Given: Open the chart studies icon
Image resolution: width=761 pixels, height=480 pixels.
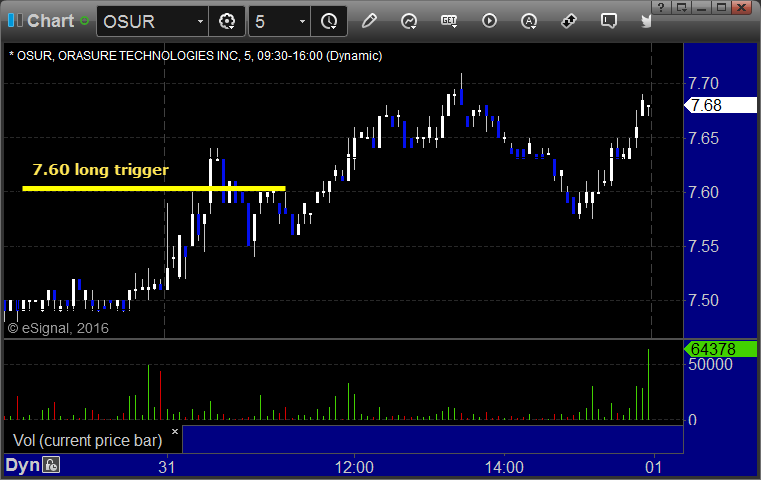Looking at the screenshot, I should pos(409,21).
